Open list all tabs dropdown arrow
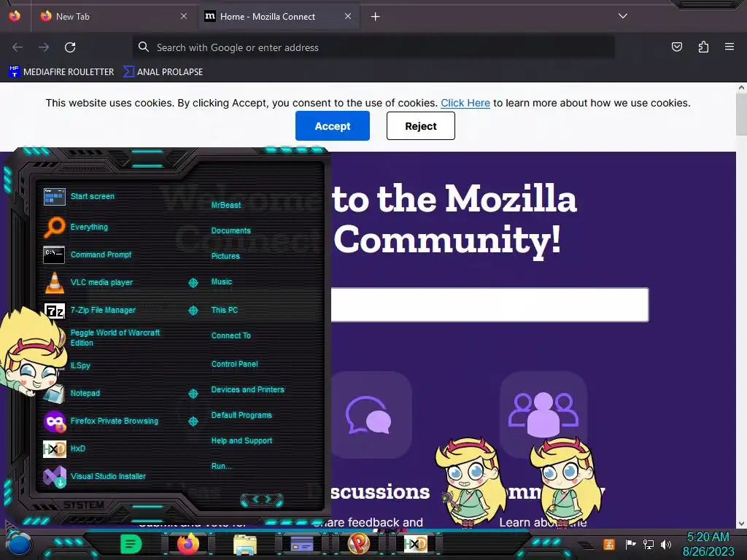The image size is (747, 560). pos(623,16)
